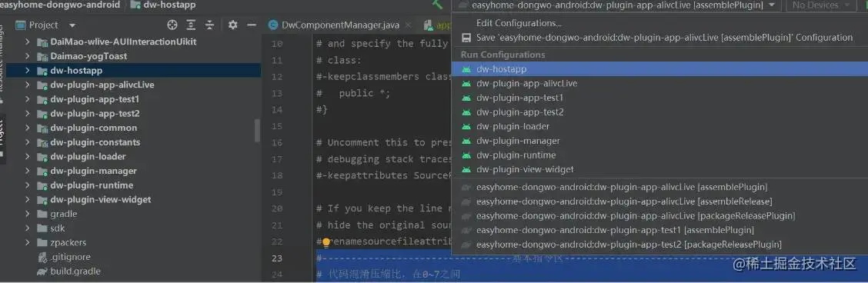868x283 pixels.
Task: Click Java class icon on DwComponentManager.java tab
Action: coord(272,25)
